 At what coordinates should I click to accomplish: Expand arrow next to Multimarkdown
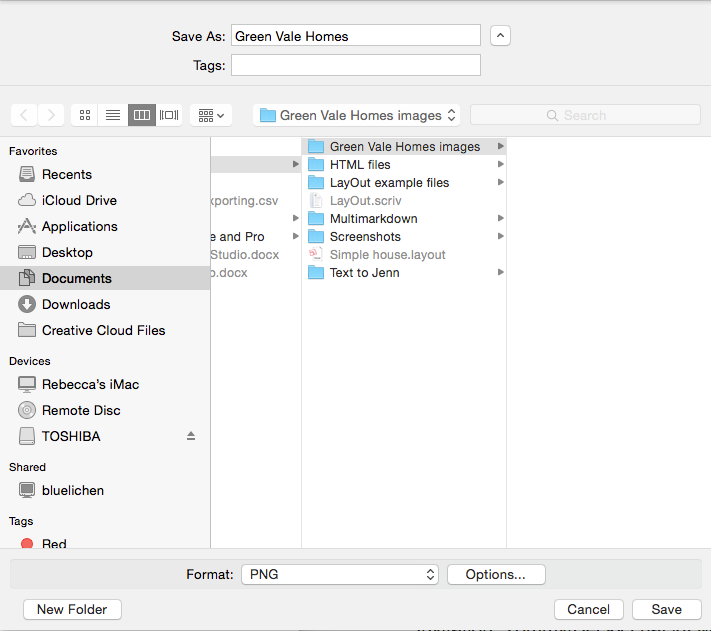(500, 218)
